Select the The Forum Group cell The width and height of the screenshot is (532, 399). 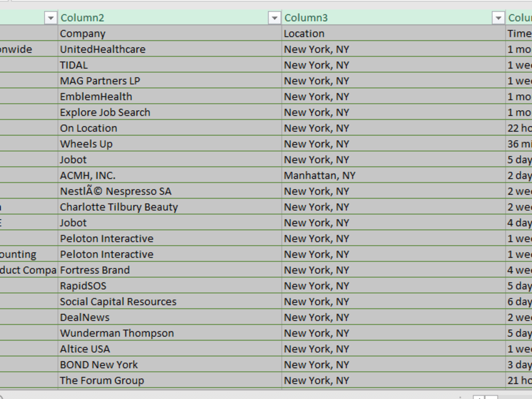pos(170,380)
